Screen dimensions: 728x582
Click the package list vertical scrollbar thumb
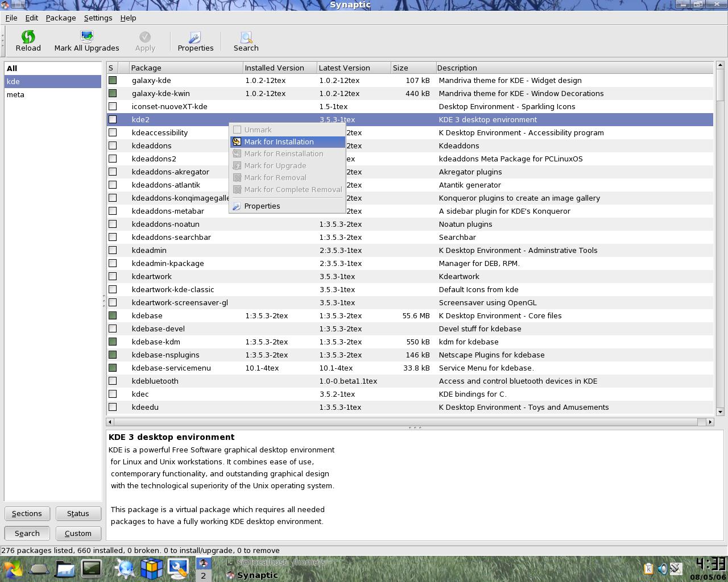720,85
